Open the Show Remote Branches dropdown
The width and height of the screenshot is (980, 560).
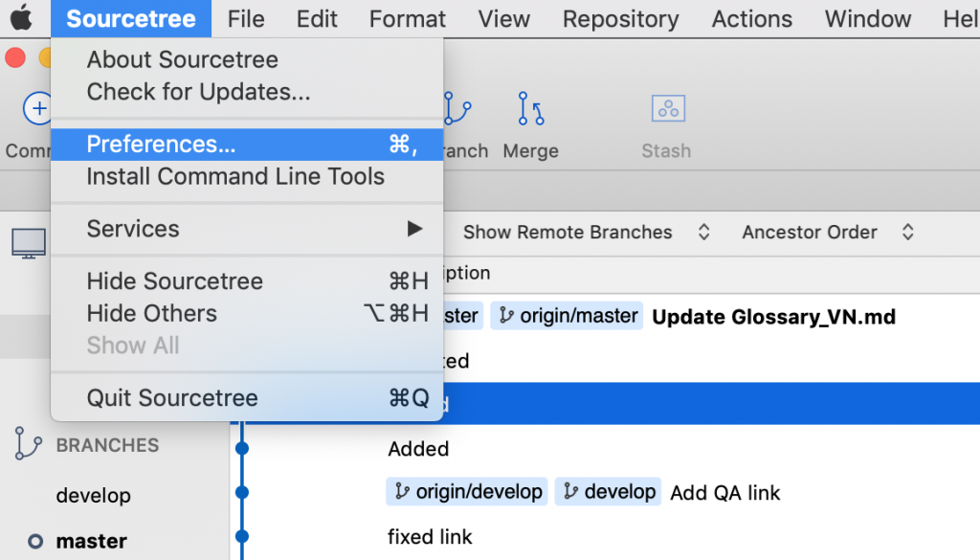point(587,232)
